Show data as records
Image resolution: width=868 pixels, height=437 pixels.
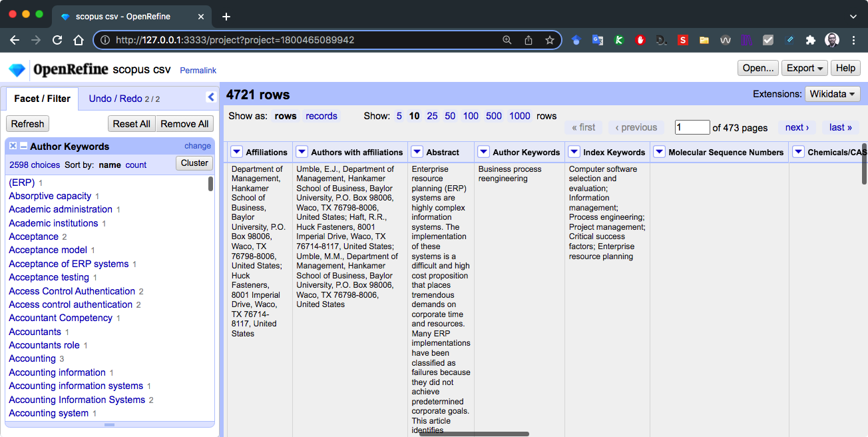coord(322,116)
